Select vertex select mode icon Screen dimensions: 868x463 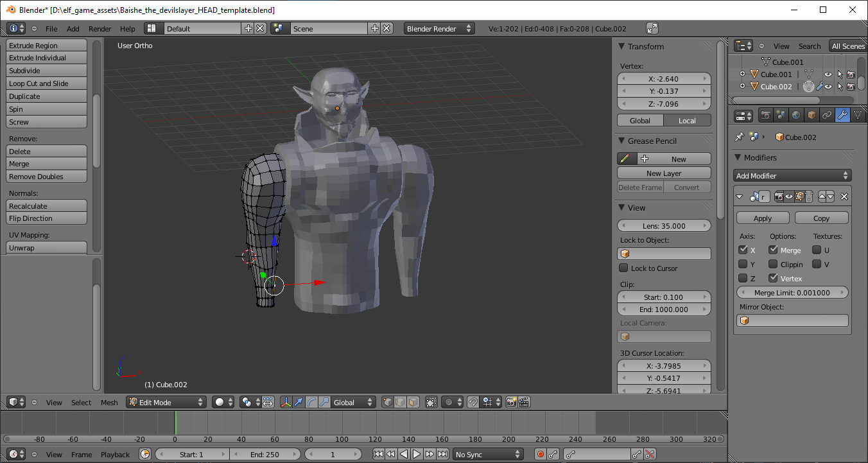(x=387, y=402)
